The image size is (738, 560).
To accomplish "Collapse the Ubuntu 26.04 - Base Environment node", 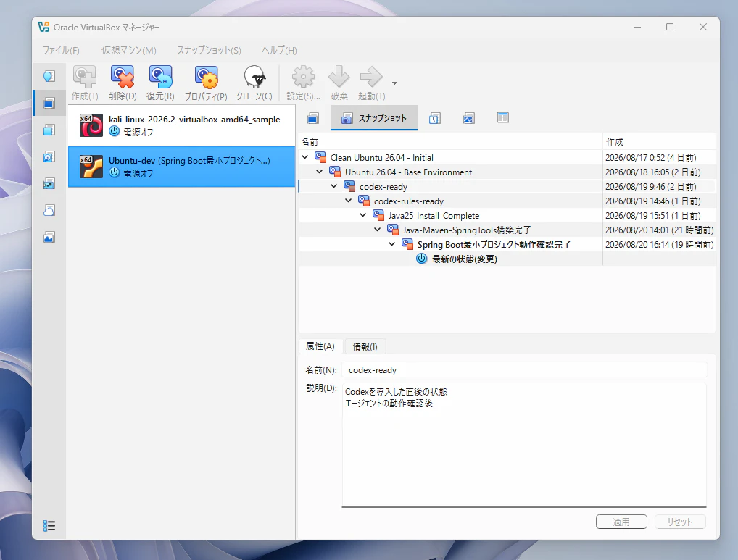I will coord(320,172).
